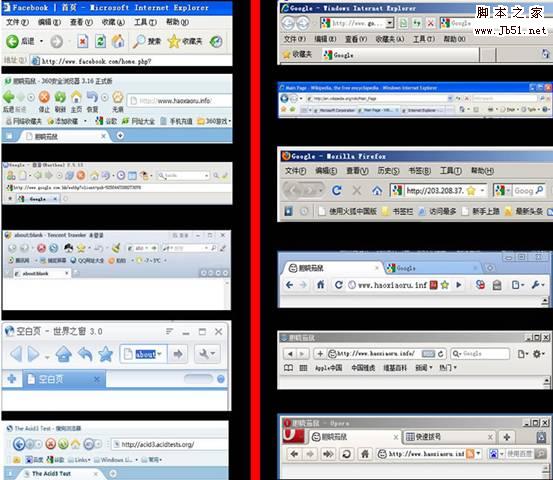Click red Stop icon in Tencent Traveler toolbar

point(42,248)
